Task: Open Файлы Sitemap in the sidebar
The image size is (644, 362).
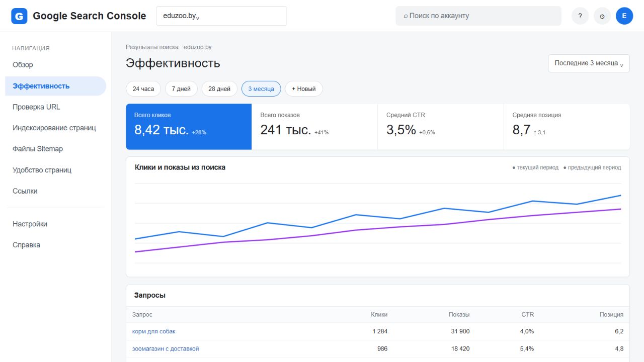Action: [x=55, y=149]
